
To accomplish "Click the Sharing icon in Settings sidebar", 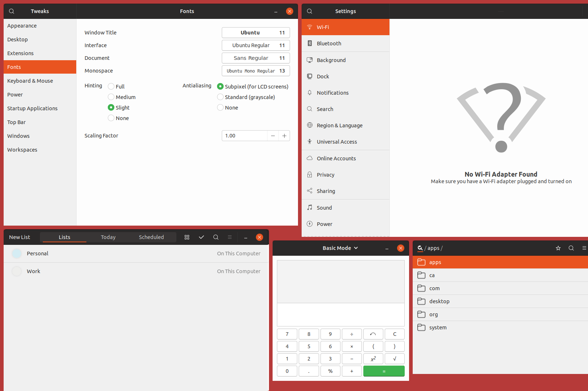I will click(x=310, y=191).
